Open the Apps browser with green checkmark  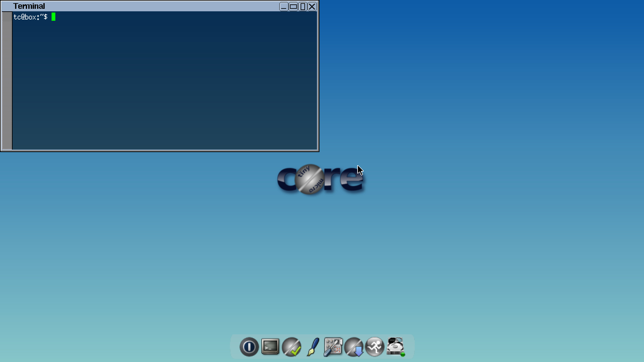pyautogui.click(x=291, y=347)
